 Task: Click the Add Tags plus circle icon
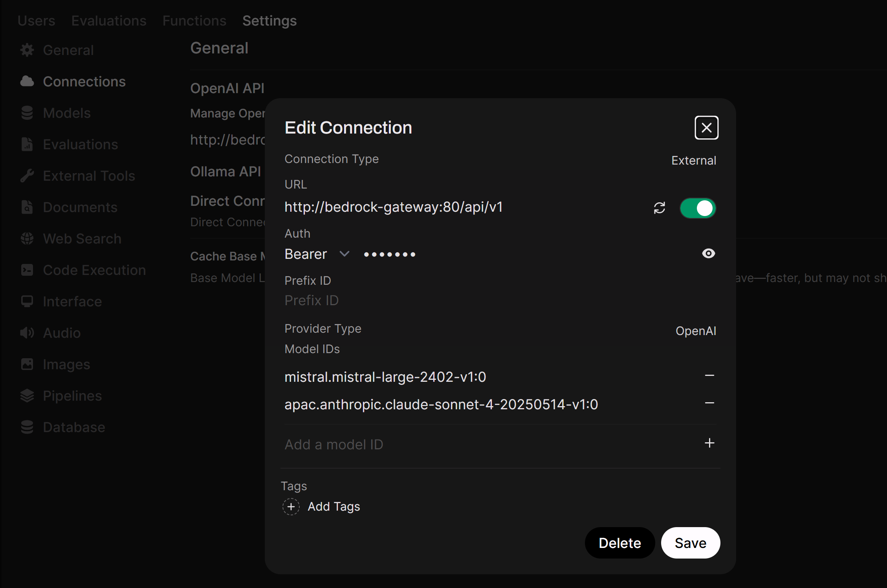pyautogui.click(x=291, y=507)
